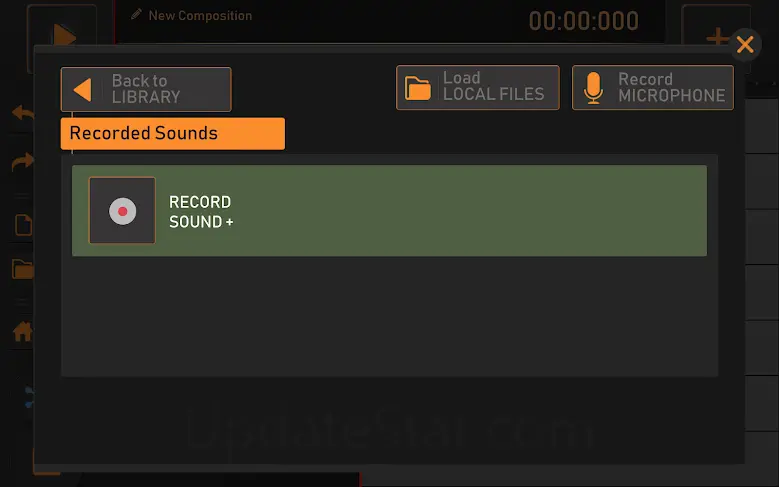
Task: Click the pencil edit icon beside title
Action: click(136, 14)
